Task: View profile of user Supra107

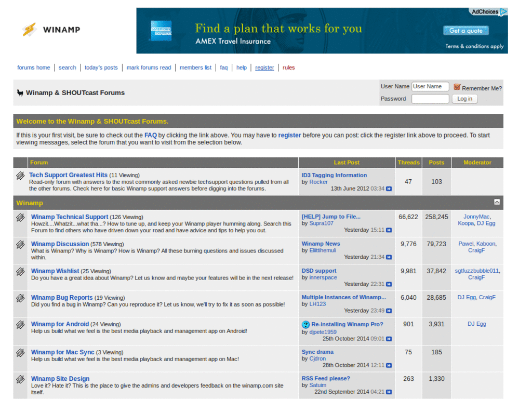Action: click(x=321, y=223)
